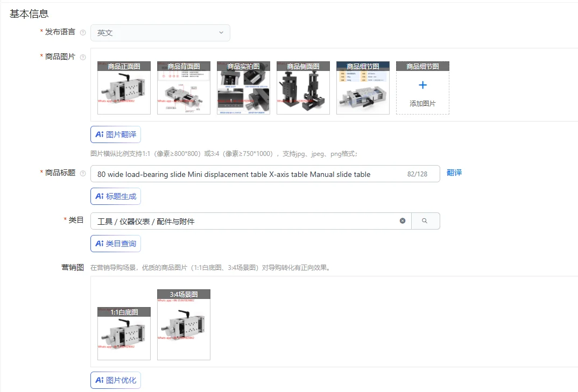This screenshot has height=392, width=578.
Task: Click the plus icon to add image
Action: 423,85
